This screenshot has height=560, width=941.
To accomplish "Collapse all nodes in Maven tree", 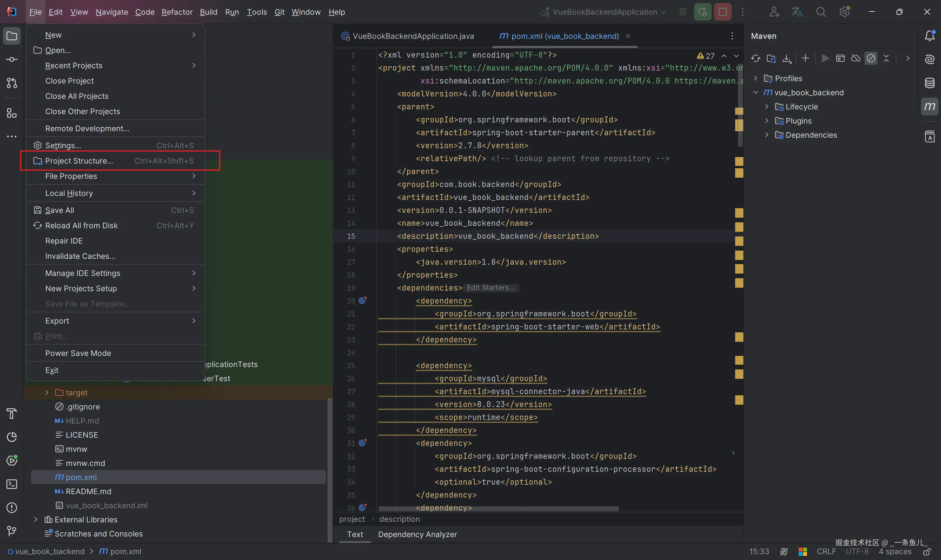I will (x=886, y=58).
